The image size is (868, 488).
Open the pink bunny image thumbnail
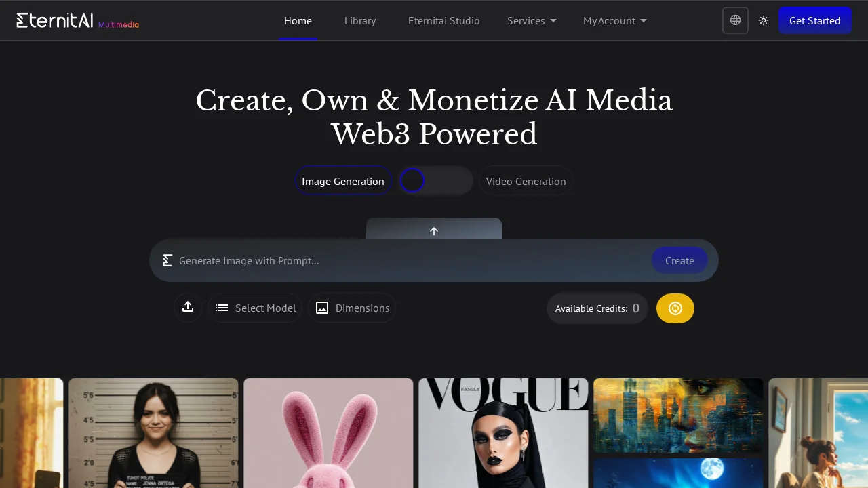(328, 434)
